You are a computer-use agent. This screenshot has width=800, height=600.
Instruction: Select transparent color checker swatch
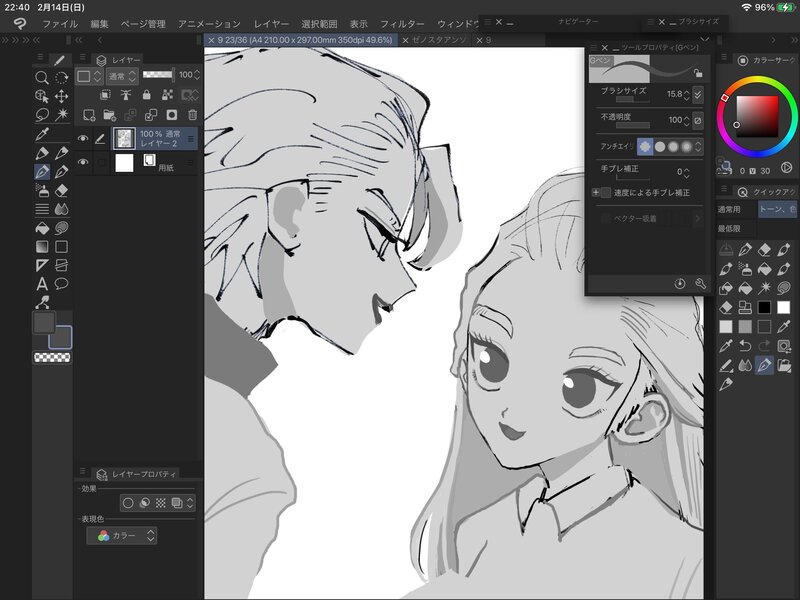pos(52,357)
